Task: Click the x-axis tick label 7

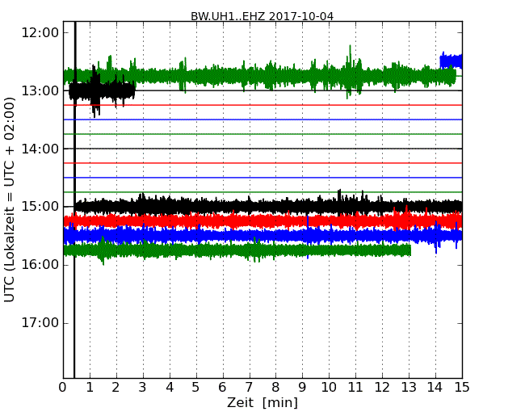Action: [x=250, y=387]
